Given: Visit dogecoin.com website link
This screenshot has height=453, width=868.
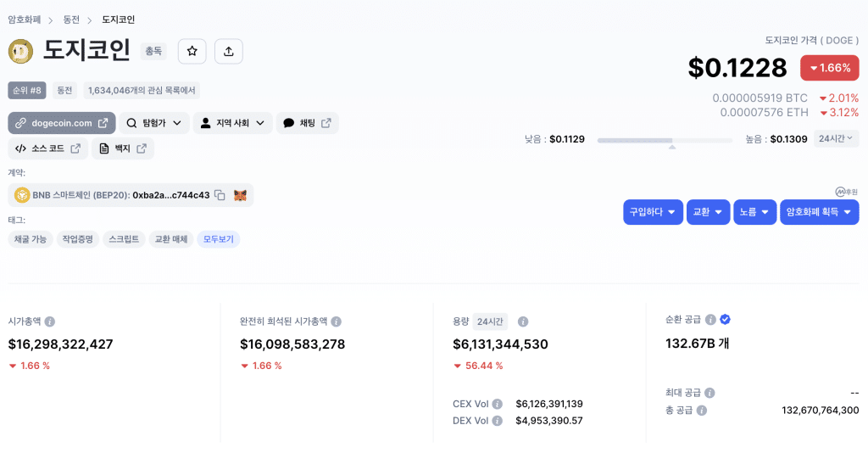Looking at the screenshot, I should tap(61, 123).
